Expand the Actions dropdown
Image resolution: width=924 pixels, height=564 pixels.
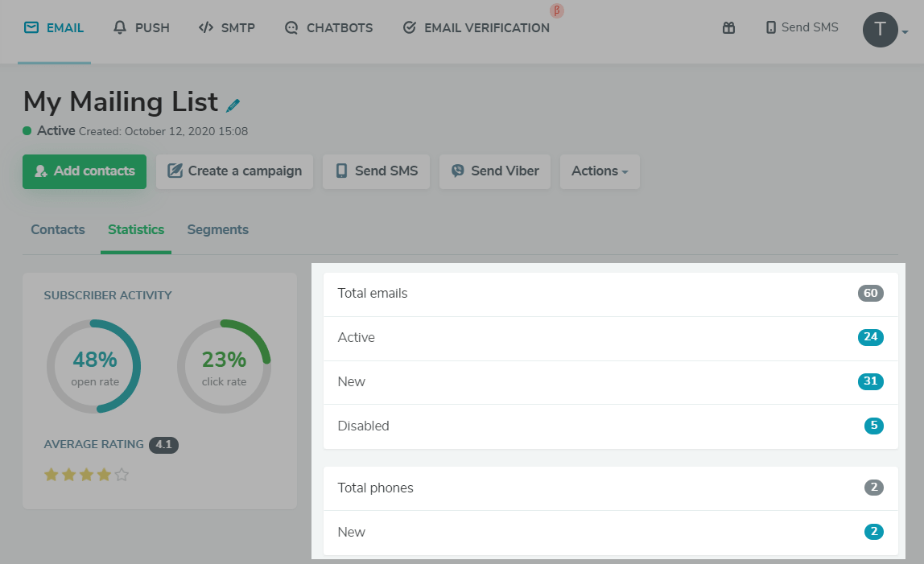pyautogui.click(x=599, y=171)
